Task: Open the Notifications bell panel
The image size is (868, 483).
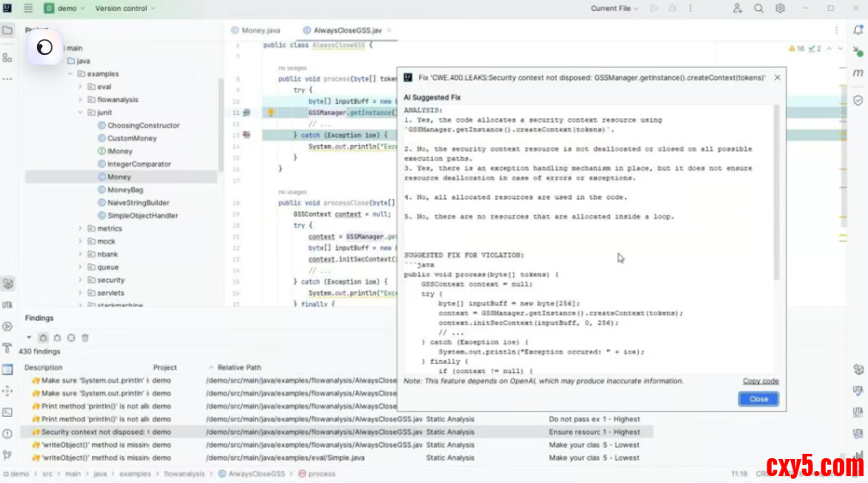Action: pyautogui.click(x=858, y=30)
